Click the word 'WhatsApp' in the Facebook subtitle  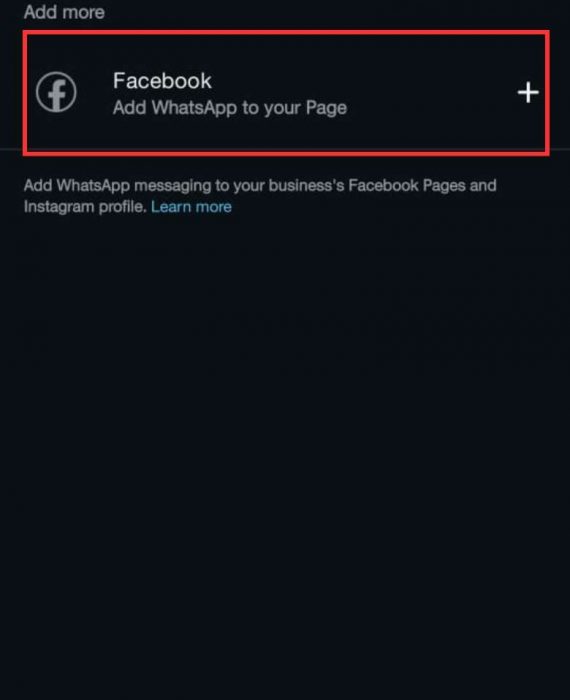194,108
